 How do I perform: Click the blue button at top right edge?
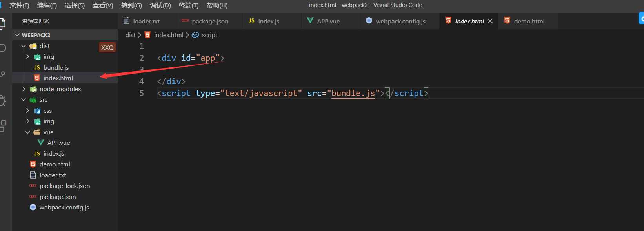coord(641,18)
